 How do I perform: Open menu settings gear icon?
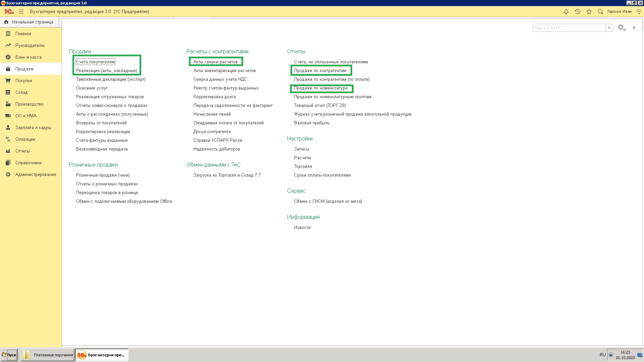pyautogui.click(x=622, y=28)
